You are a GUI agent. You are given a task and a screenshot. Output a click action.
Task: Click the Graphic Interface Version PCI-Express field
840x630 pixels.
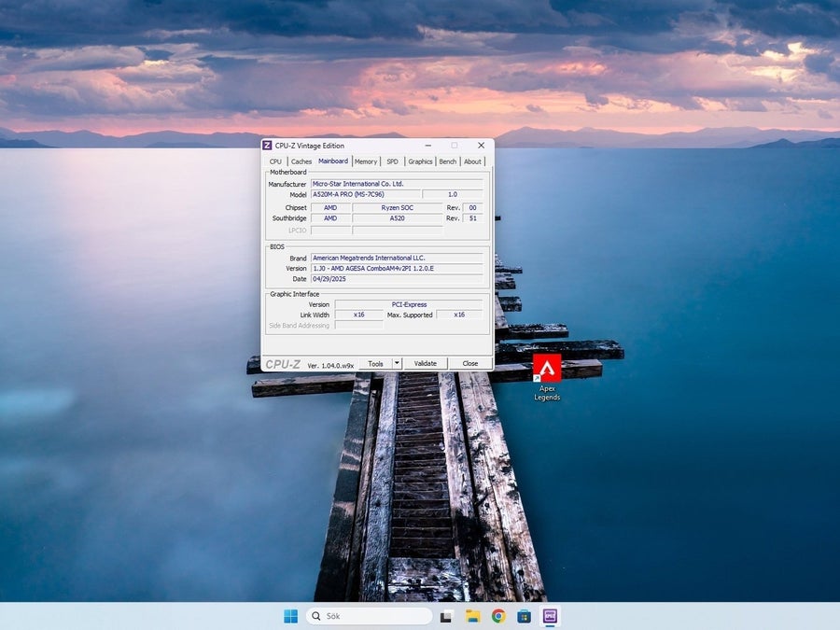click(x=409, y=304)
